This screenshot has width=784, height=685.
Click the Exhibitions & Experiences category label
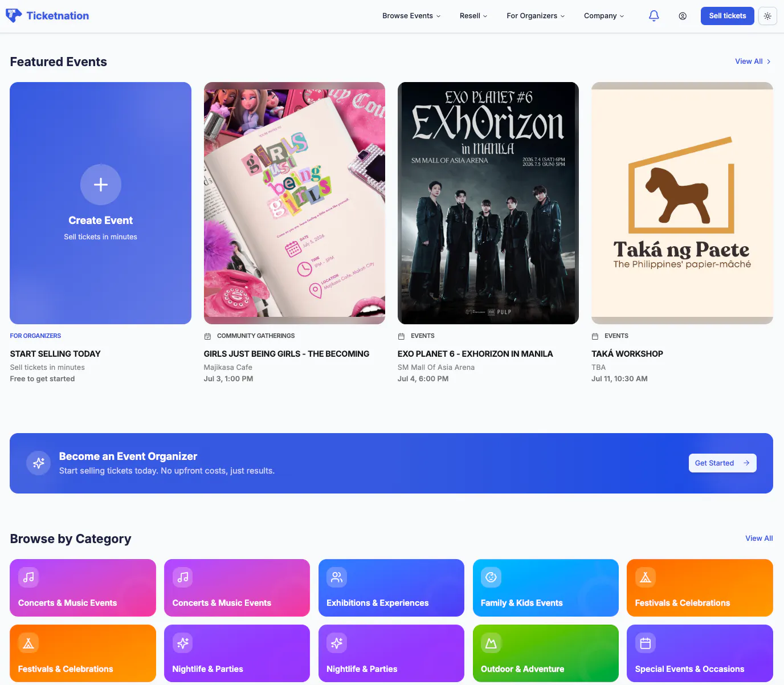pyautogui.click(x=377, y=603)
